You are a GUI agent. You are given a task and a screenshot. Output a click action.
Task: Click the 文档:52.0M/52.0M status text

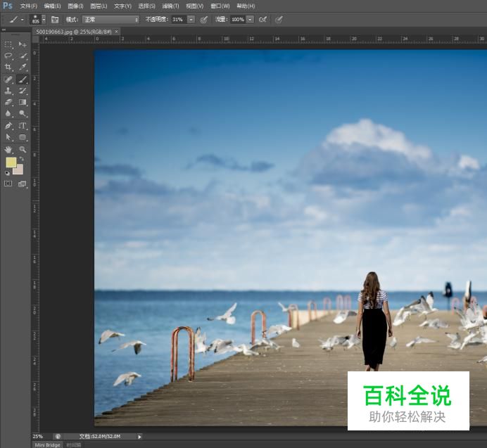click(100, 437)
